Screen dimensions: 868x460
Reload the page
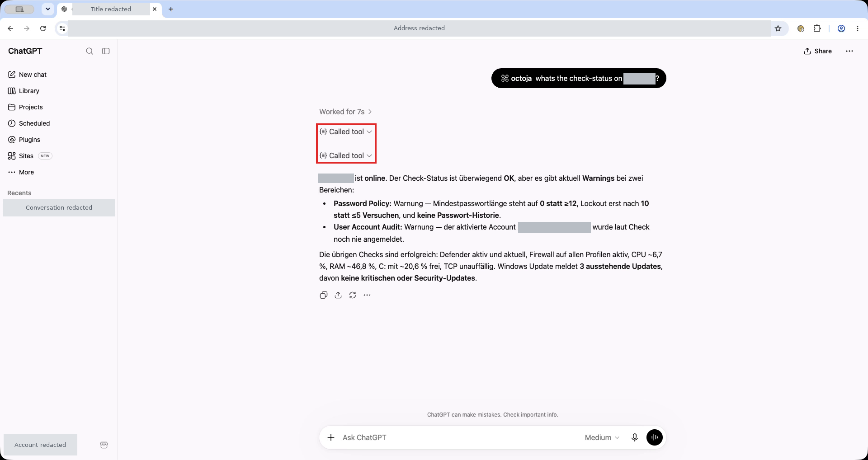43,28
